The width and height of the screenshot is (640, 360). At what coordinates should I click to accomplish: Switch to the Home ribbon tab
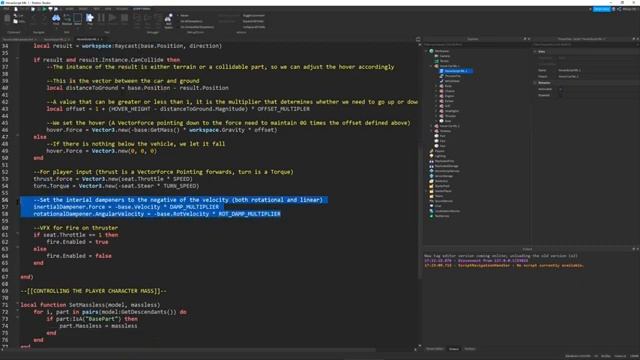pos(70,9)
